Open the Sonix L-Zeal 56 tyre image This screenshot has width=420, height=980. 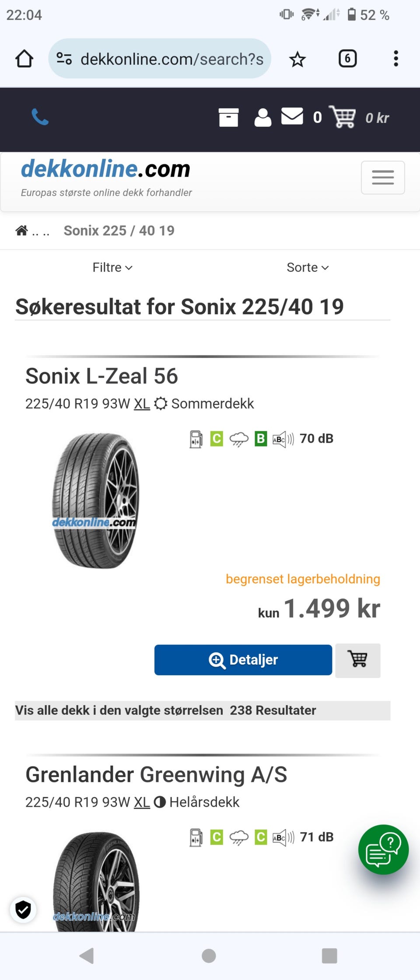95,500
